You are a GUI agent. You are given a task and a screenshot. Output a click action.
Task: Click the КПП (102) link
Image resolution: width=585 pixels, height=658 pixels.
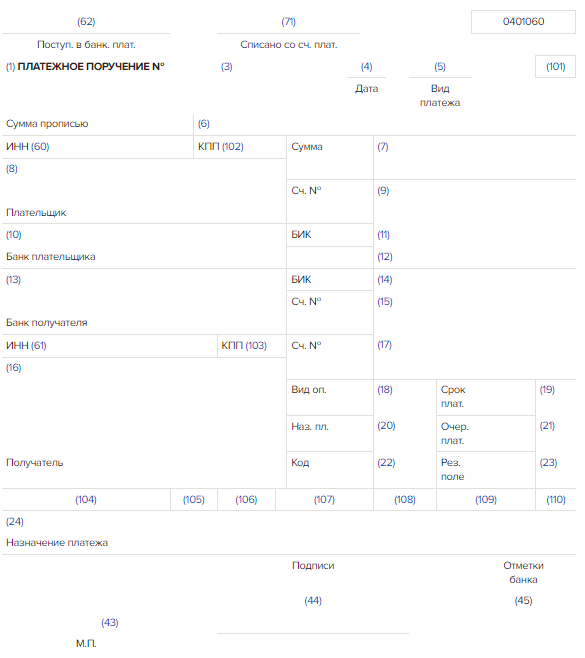click(232, 146)
